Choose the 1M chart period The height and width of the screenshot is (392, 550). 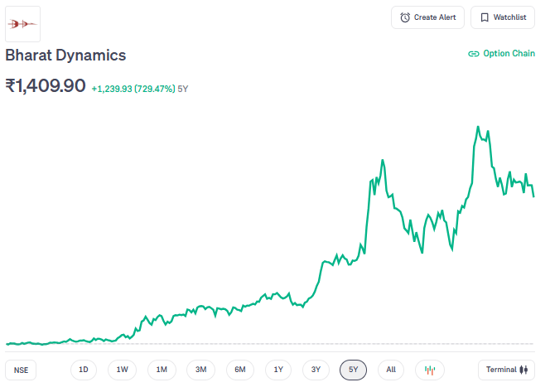click(x=162, y=370)
